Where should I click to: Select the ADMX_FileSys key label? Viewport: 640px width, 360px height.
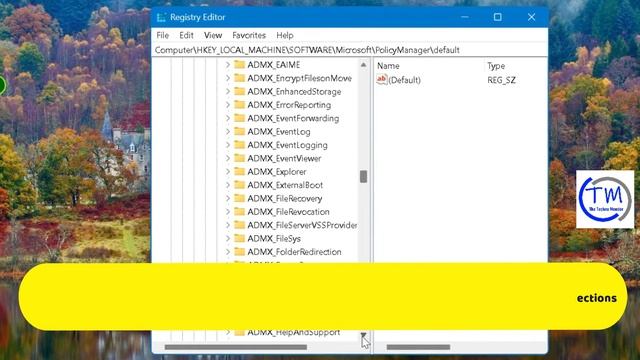(x=274, y=238)
